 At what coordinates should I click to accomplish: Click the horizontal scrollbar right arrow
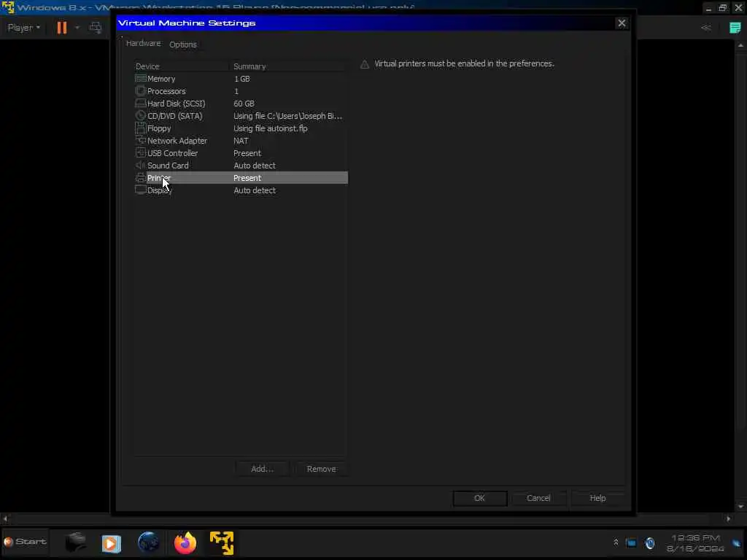tap(729, 518)
